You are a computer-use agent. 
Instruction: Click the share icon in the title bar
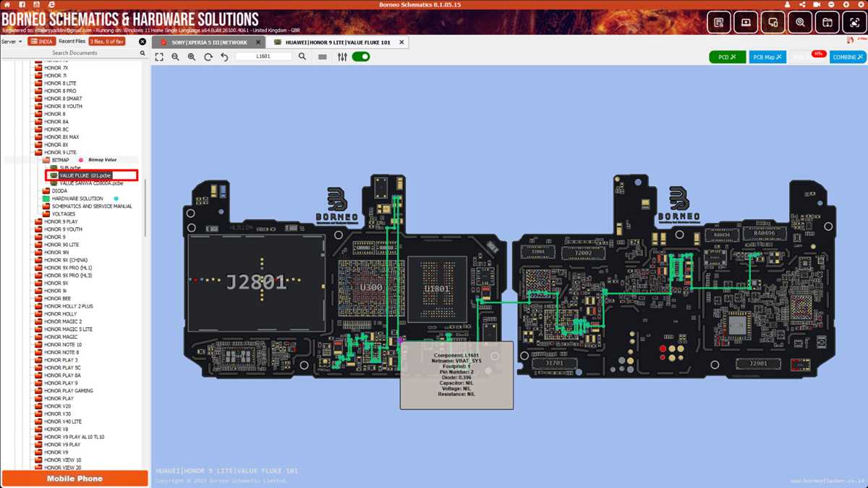(x=801, y=4)
